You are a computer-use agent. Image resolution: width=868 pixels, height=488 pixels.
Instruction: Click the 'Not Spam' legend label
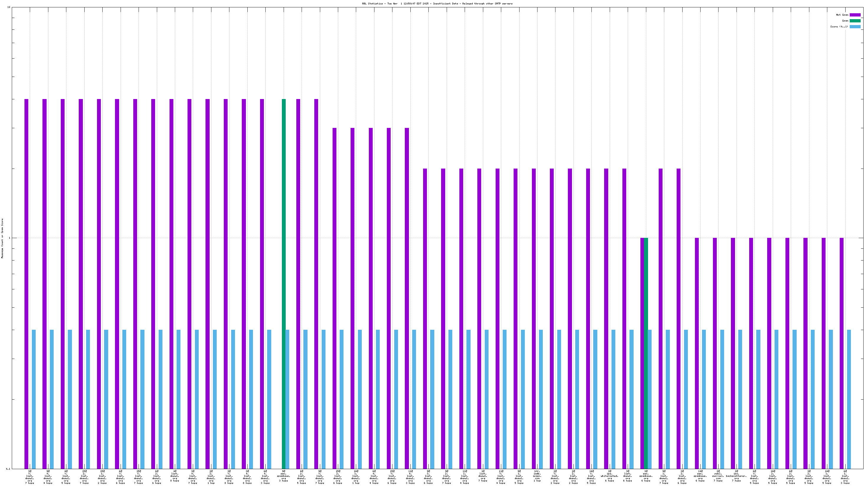pyautogui.click(x=842, y=15)
